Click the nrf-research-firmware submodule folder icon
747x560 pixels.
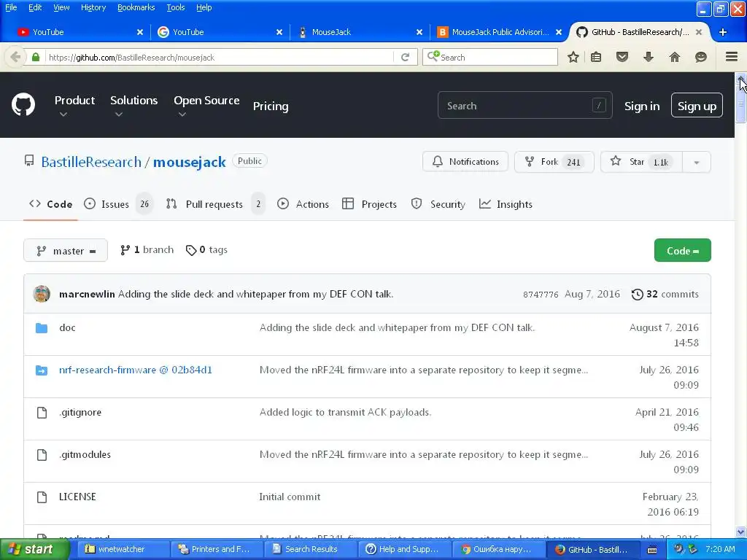click(42, 370)
